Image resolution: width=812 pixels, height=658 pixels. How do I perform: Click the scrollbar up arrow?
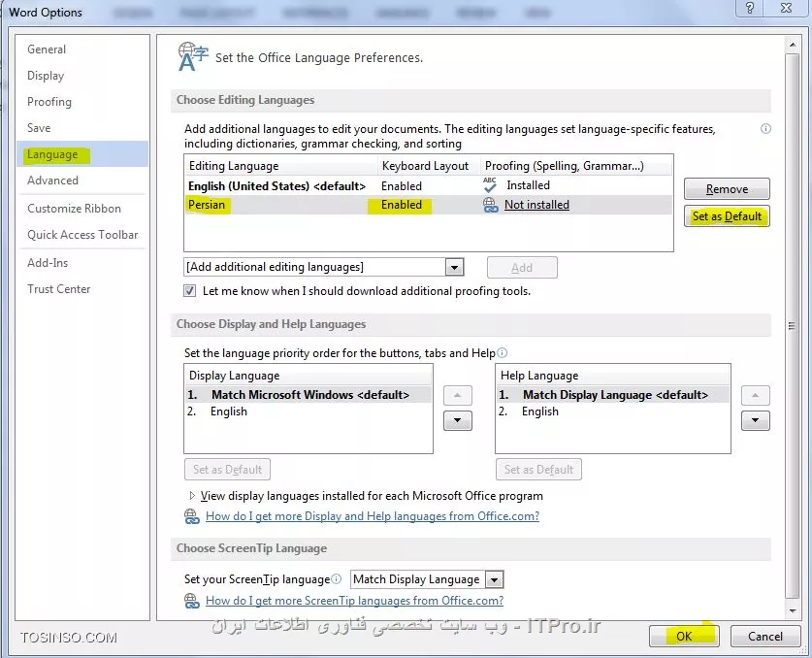(793, 45)
